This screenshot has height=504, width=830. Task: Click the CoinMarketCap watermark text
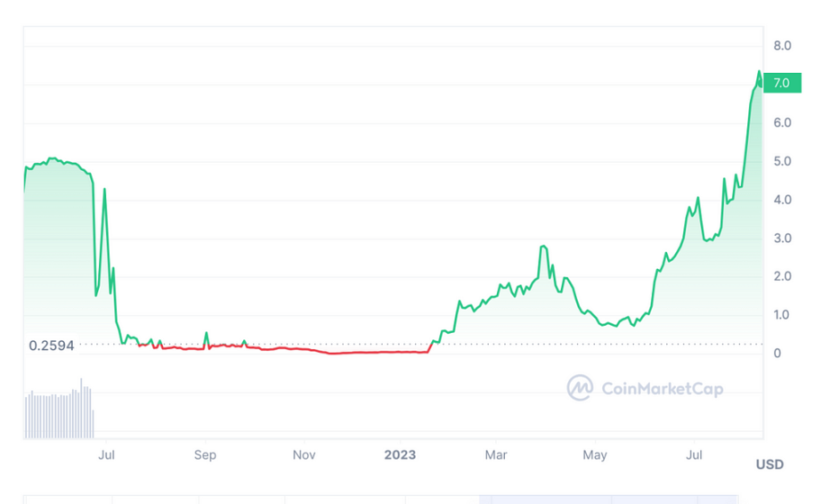(662, 389)
